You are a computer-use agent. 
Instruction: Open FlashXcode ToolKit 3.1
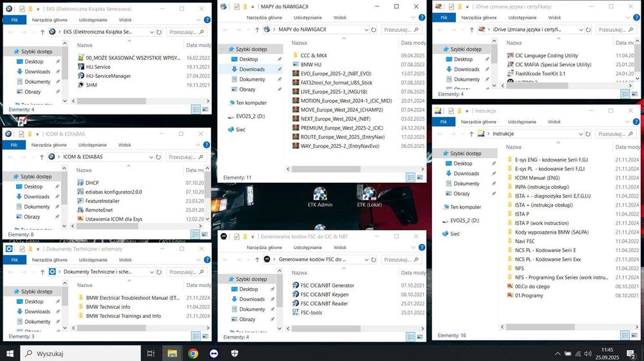(x=540, y=73)
